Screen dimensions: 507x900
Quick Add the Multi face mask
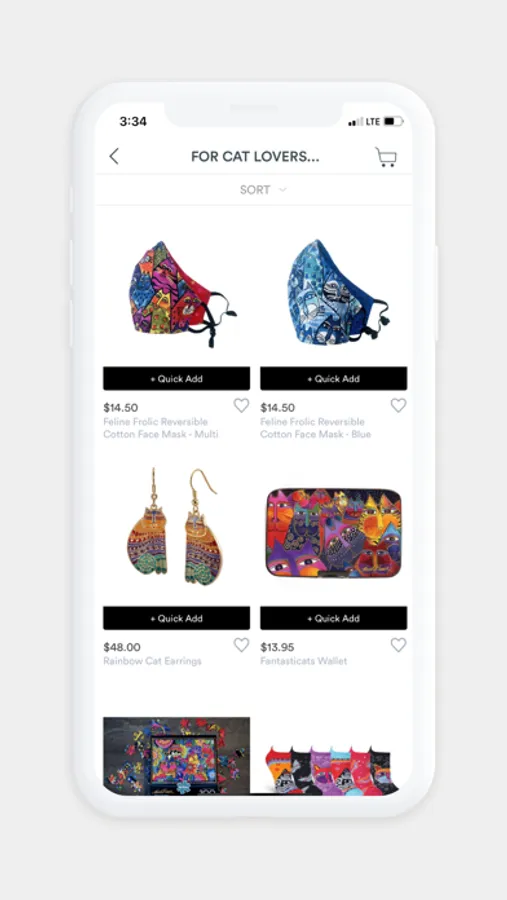(176, 379)
